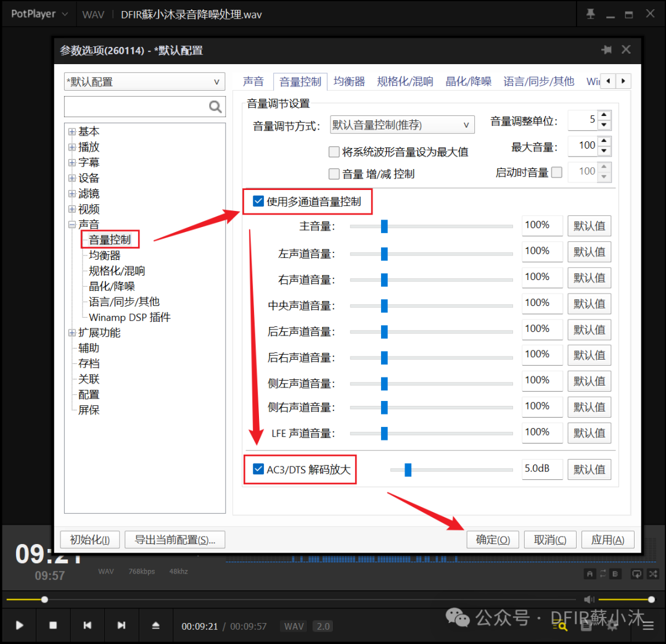Open the 音量调节方式 dropdown
The image size is (666, 644).
click(x=401, y=125)
